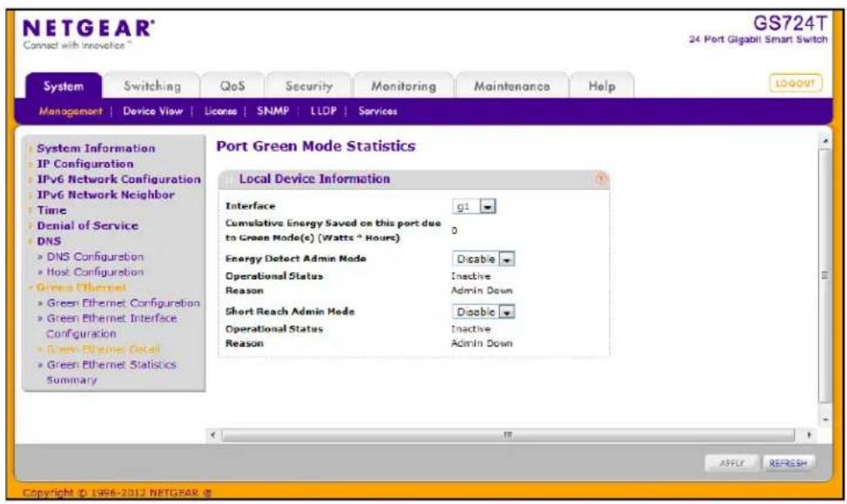Switch to the Switching tab
847x504 pixels.
(152, 86)
